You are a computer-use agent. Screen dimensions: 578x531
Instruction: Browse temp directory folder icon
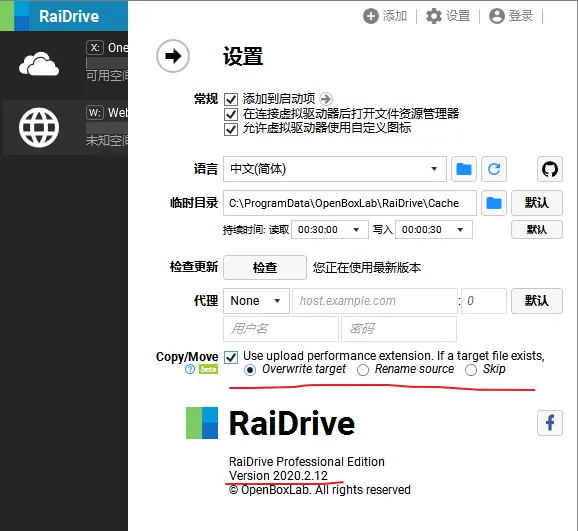pyautogui.click(x=494, y=203)
